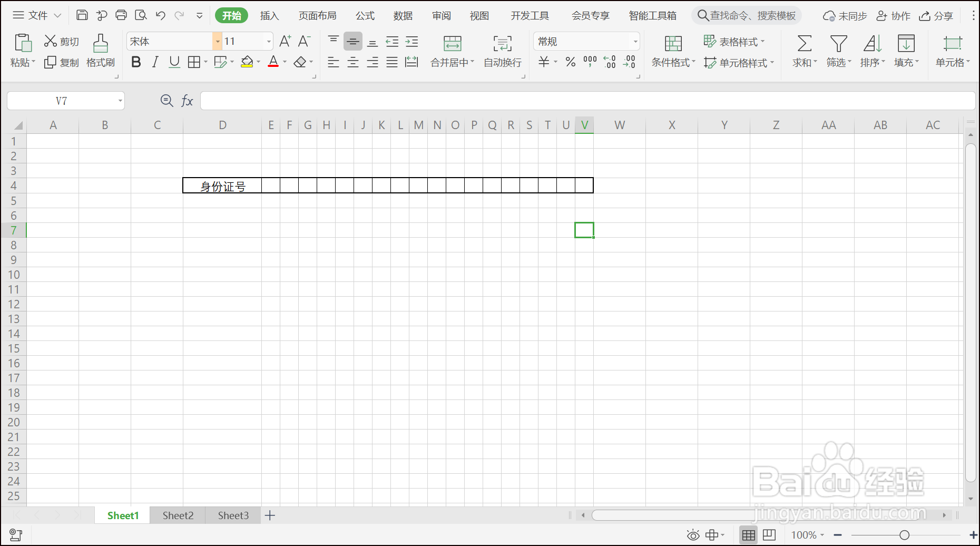Align text to vertical middle
980x546 pixels.
tap(353, 41)
